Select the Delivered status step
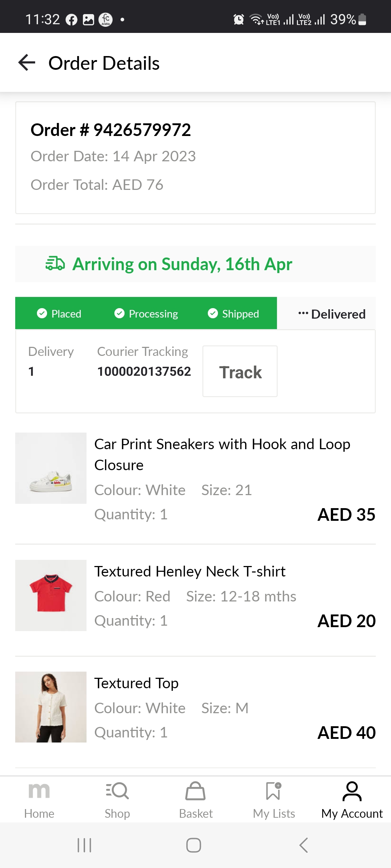 [x=332, y=314]
